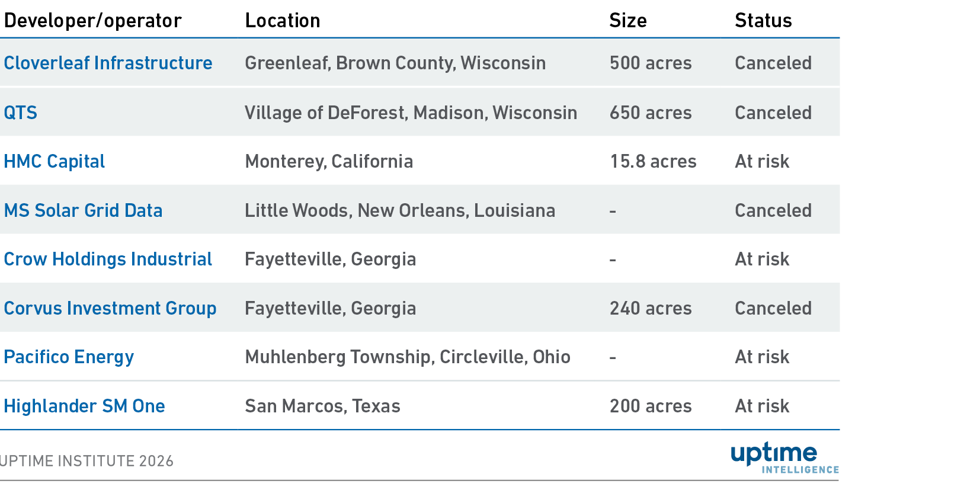
Task: Click the Muhlenberg Township, Circleville, Ohio cell
Action: 408,357
